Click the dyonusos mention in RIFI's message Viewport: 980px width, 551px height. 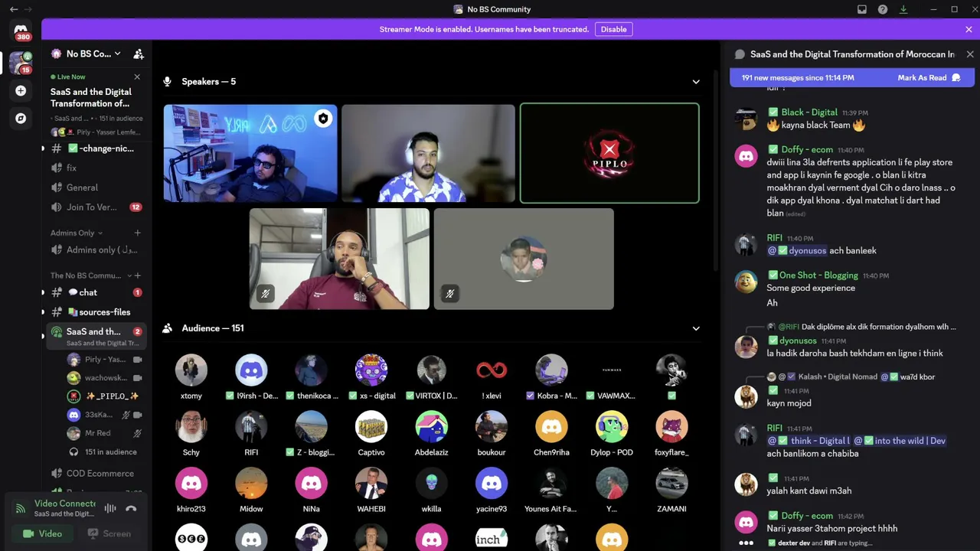[x=797, y=251]
